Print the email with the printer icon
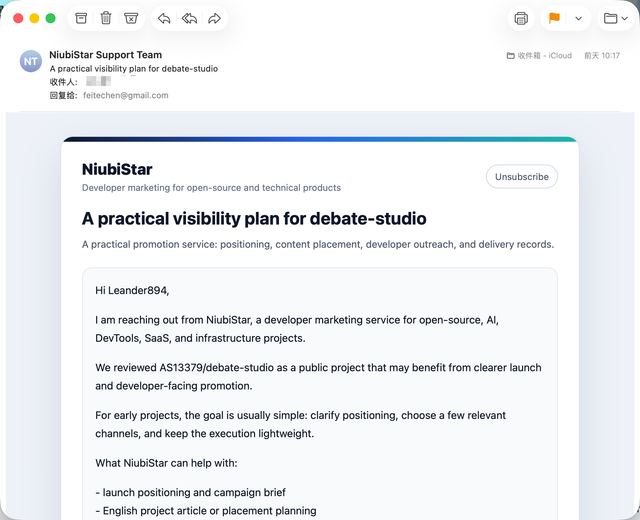This screenshot has width=640, height=520. coord(521,18)
